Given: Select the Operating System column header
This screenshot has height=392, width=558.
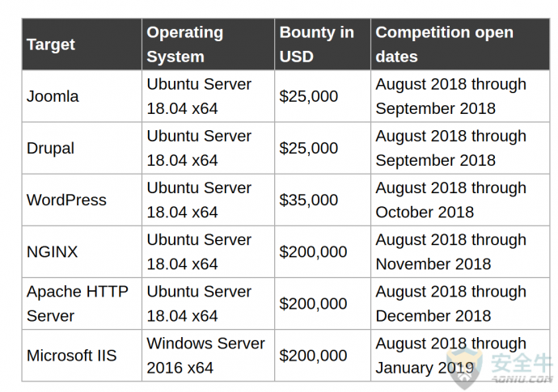Looking at the screenshot, I should click(x=208, y=44).
